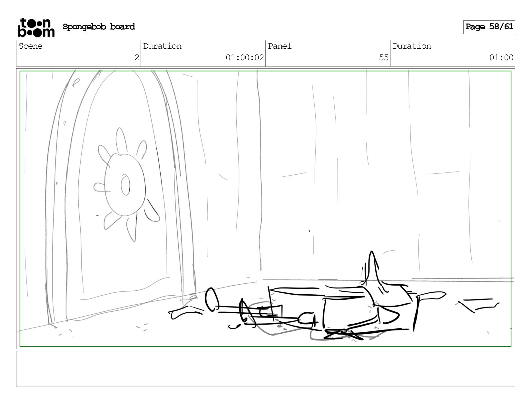Select the scene number value "2"
Image resolution: width=532 pixels, height=411 pixels.
[x=137, y=58]
